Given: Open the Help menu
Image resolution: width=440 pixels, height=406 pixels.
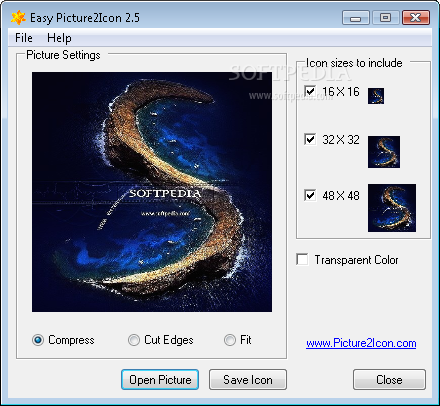Looking at the screenshot, I should pyautogui.click(x=59, y=38).
